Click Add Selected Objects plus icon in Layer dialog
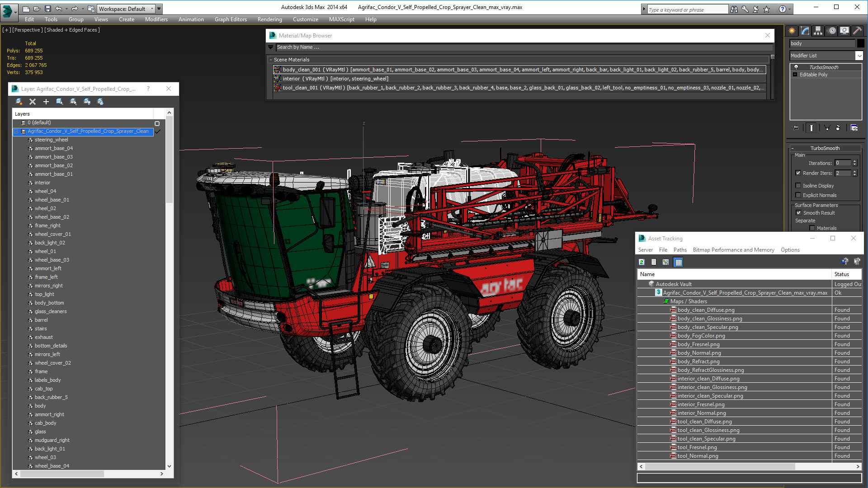This screenshot has height=488, width=868. click(46, 102)
